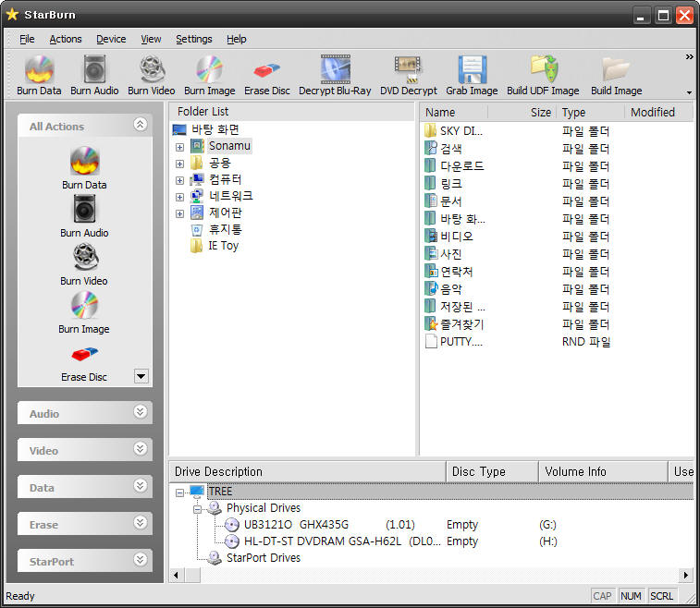
Task: Select the UB3121O GHX435G drive icon
Action: pyautogui.click(x=231, y=525)
